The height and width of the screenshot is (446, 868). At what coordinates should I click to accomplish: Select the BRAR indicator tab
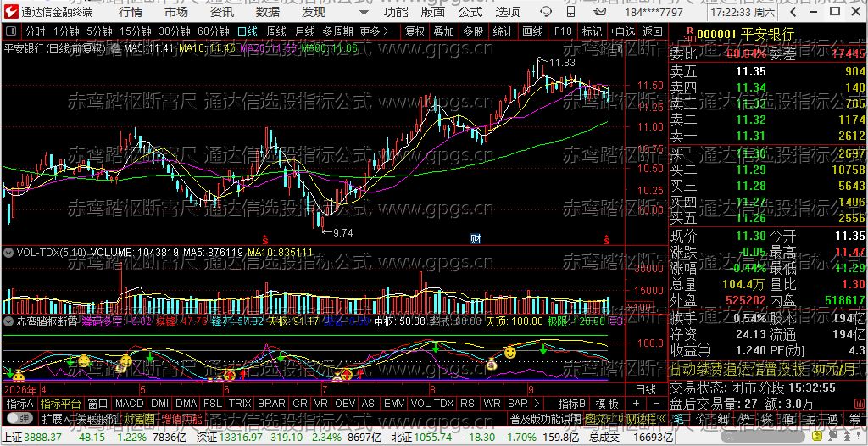pyautogui.click(x=271, y=404)
